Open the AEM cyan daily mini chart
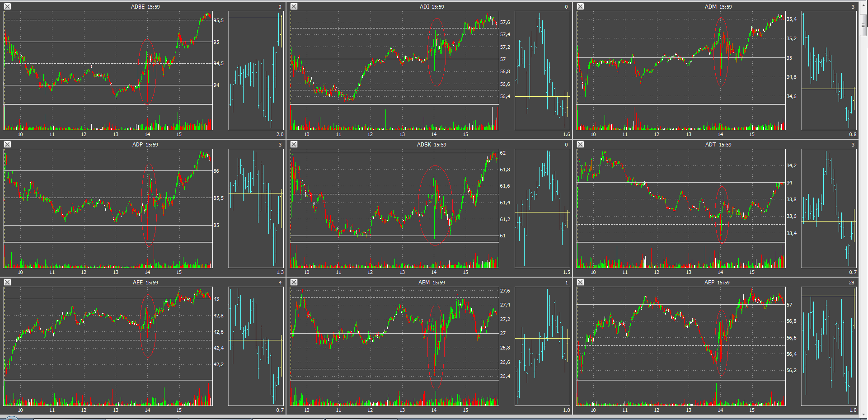Image resolution: width=868 pixels, height=420 pixels. [542, 346]
